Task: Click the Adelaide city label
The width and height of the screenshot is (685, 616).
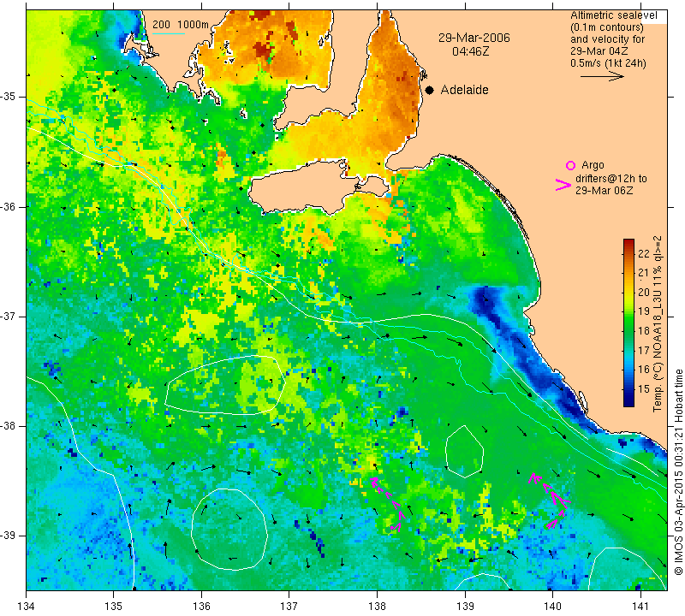Action: pyautogui.click(x=464, y=90)
